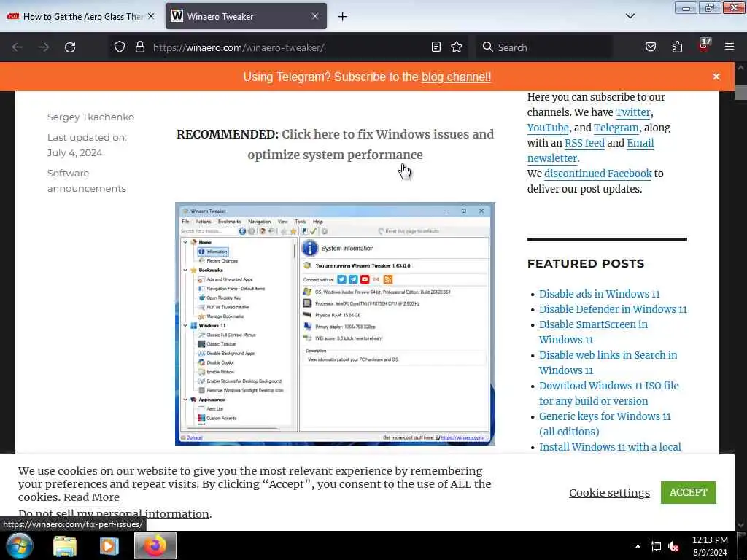Open Firefox hamburger application menu
Screen dimensions: 747x560
pyautogui.click(x=729, y=47)
